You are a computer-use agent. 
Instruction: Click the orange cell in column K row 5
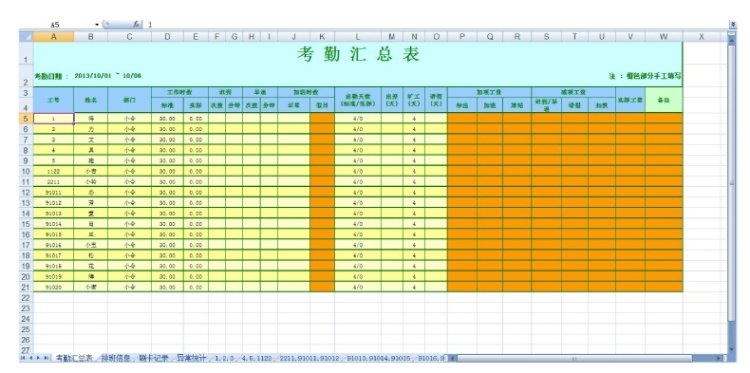pyautogui.click(x=322, y=118)
